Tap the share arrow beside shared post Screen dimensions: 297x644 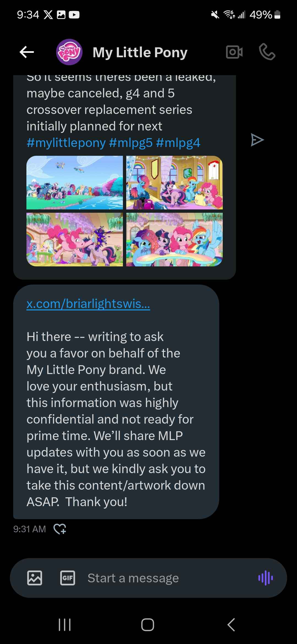[257, 140]
